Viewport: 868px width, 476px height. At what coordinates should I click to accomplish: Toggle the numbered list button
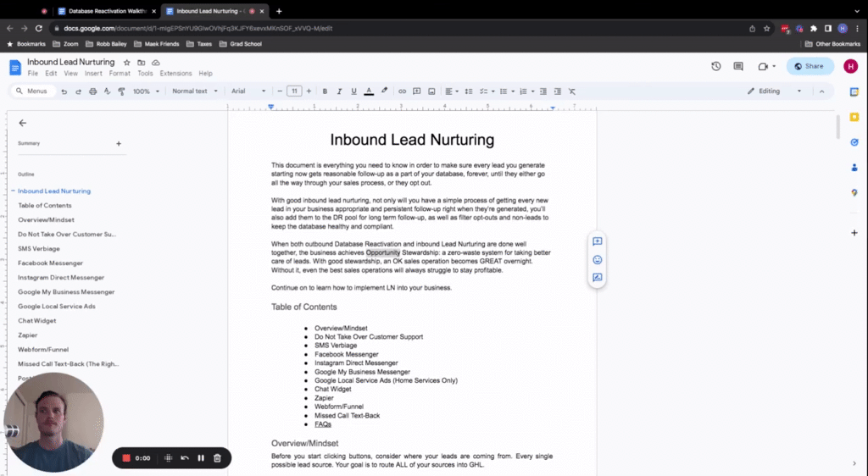point(523,91)
